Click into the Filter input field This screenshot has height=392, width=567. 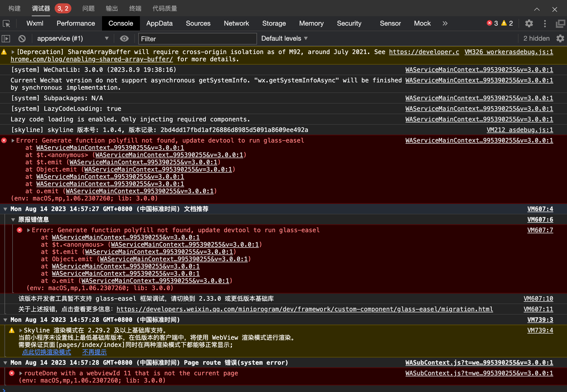(x=197, y=39)
